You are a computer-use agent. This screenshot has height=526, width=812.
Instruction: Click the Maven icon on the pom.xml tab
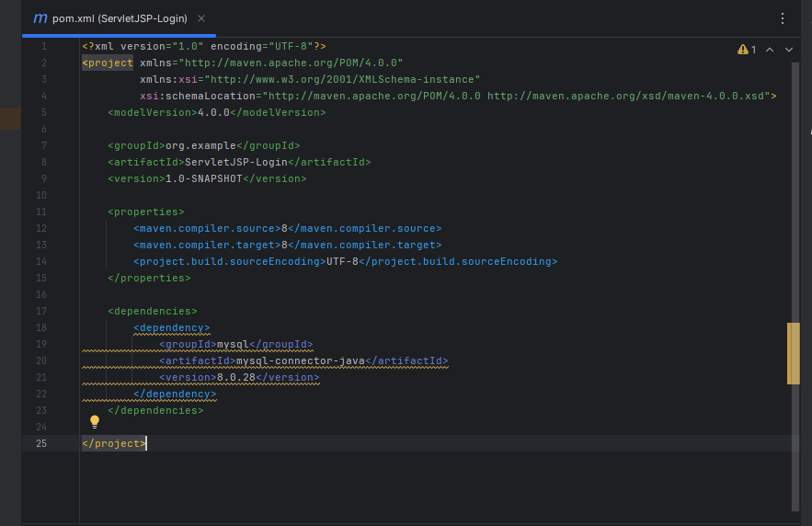pyautogui.click(x=40, y=18)
